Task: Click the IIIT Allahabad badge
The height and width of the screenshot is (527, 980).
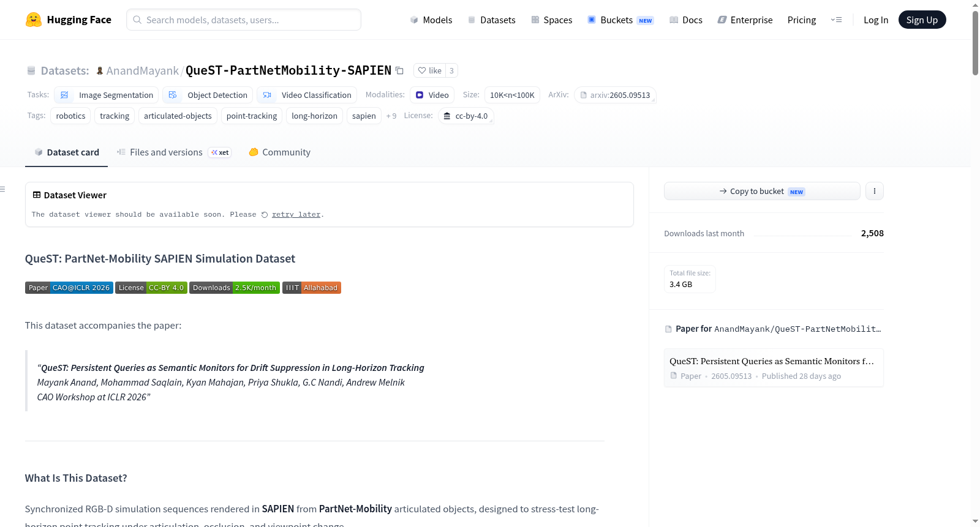Action: (x=312, y=288)
